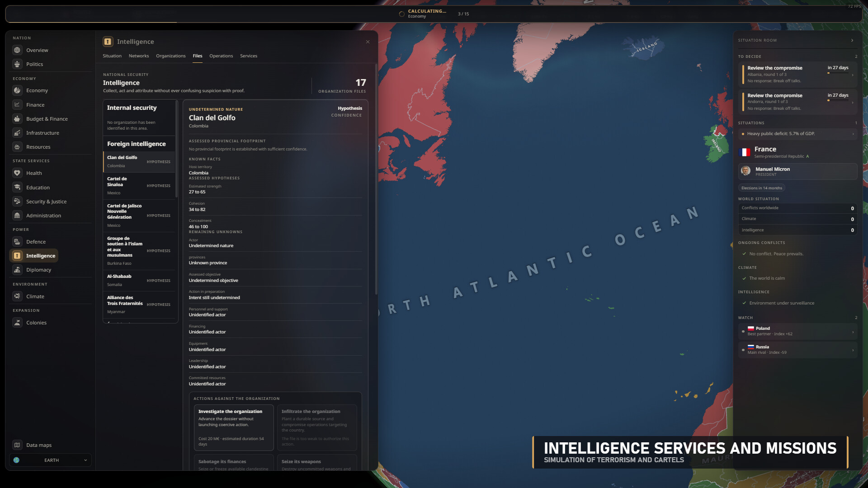Image resolution: width=868 pixels, height=488 pixels.
Task: Click the Climate sidebar icon
Action: click(17, 296)
